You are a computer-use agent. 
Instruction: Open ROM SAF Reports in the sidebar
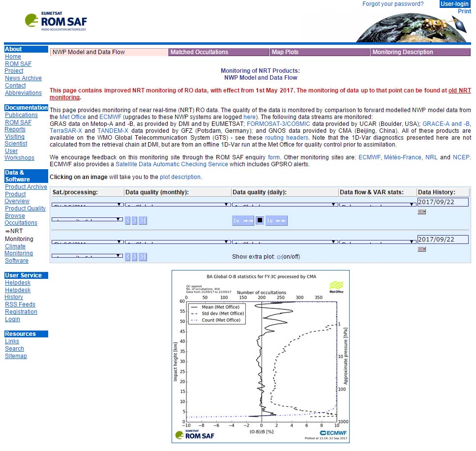pos(18,126)
